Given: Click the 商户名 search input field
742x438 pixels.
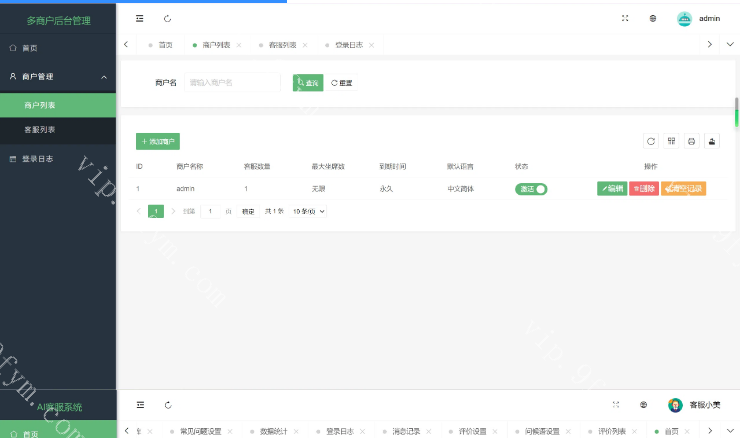Looking at the screenshot, I should click(232, 83).
